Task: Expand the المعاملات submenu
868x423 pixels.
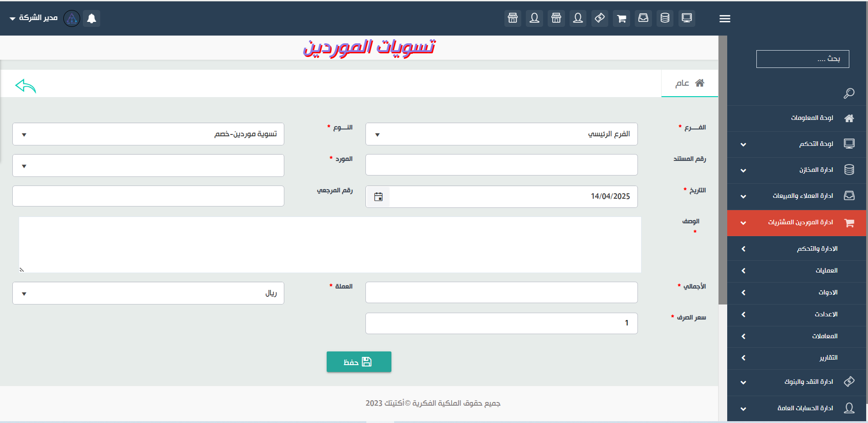Action: pyautogui.click(x=796, y=336)
